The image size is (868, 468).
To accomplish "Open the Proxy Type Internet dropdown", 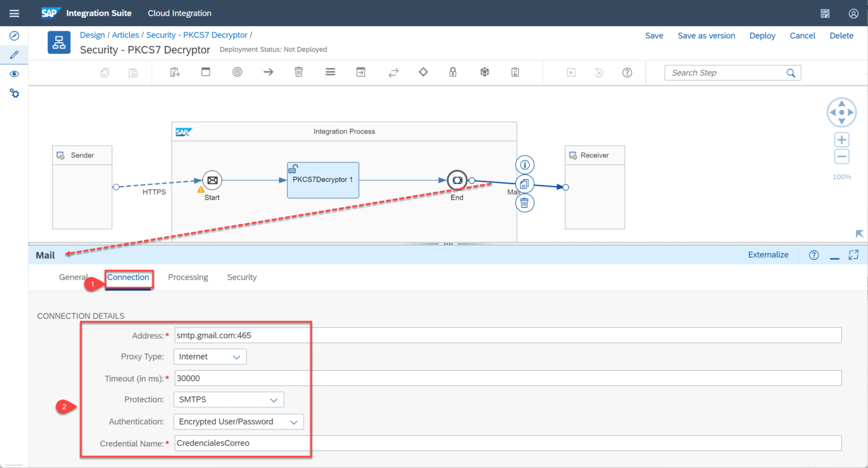I will pos(210,356).
